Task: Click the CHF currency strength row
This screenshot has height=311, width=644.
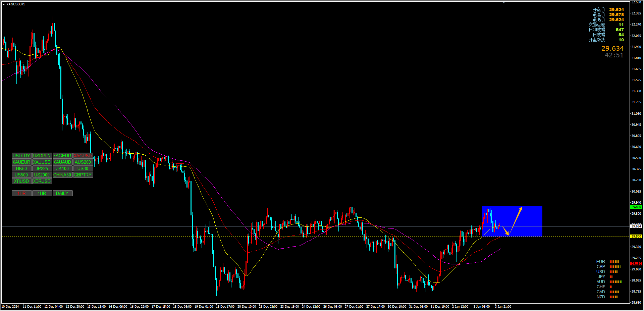Action: coord(604,287)
